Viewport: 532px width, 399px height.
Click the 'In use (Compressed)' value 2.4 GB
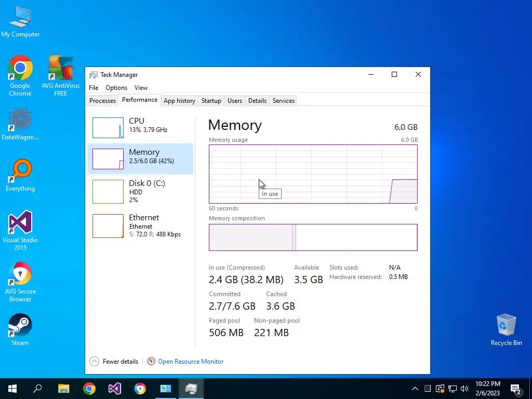coord(246,280)
